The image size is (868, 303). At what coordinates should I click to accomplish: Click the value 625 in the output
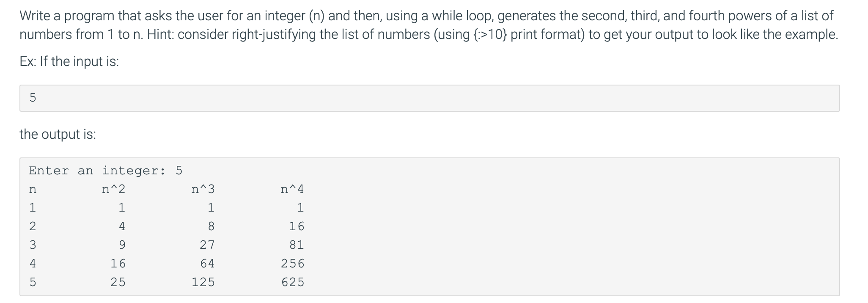[x=293, y=282]
